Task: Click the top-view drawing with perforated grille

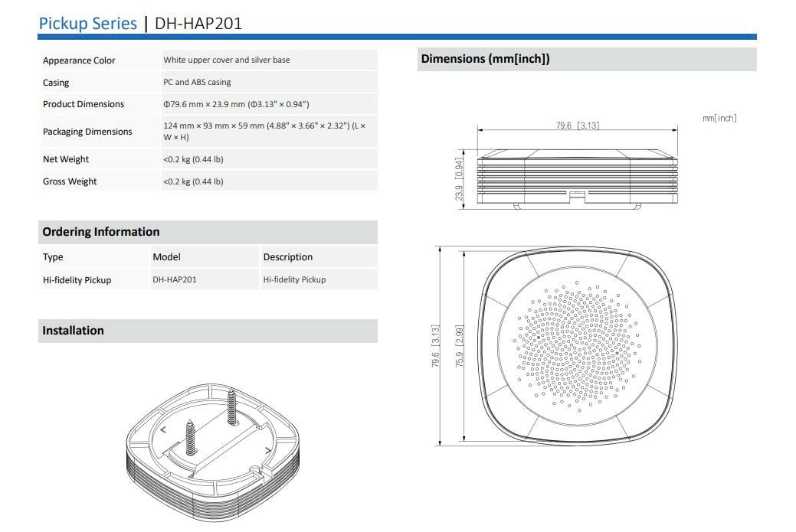Action: pos(577,347)
